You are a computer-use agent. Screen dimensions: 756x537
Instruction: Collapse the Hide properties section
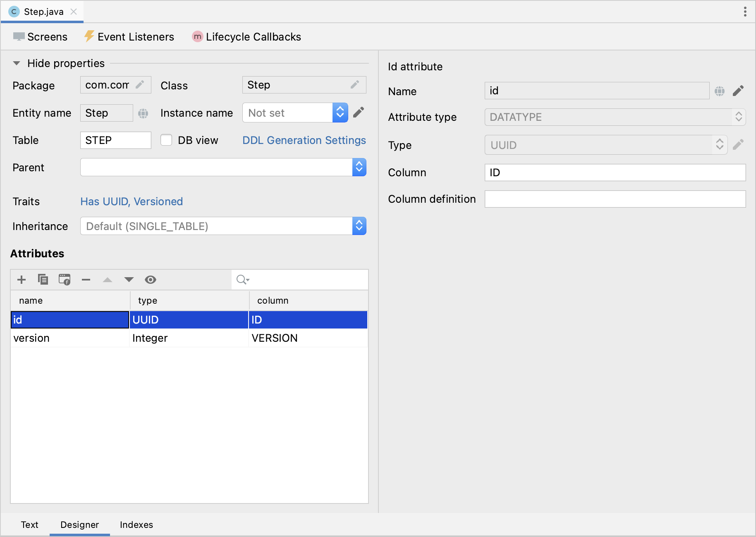tap(17, 63)
